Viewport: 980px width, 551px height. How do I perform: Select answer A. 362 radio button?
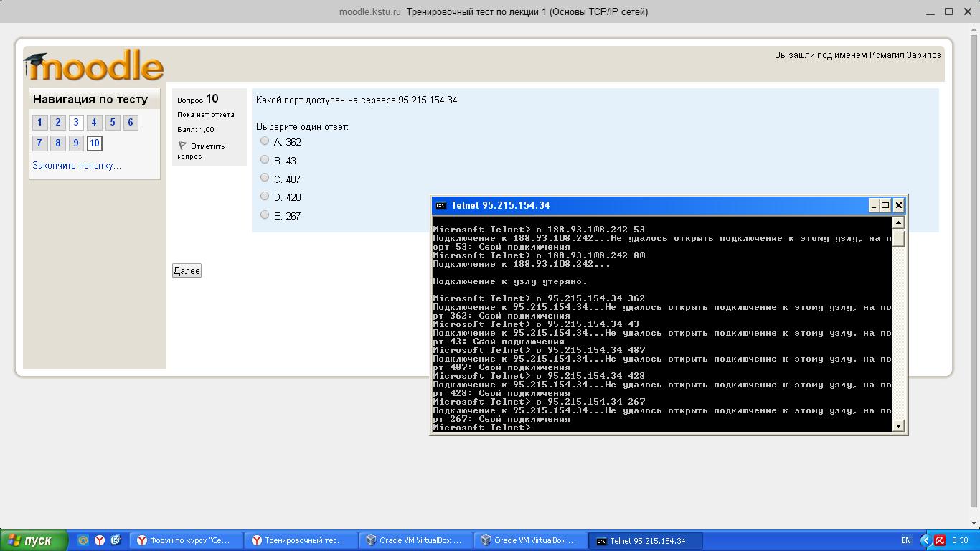[x=265, y=141]
